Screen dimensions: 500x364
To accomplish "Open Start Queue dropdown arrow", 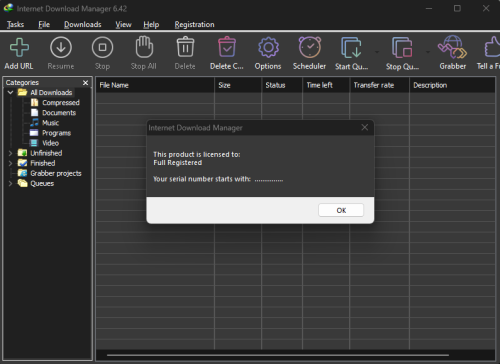I will click(377, 52).
